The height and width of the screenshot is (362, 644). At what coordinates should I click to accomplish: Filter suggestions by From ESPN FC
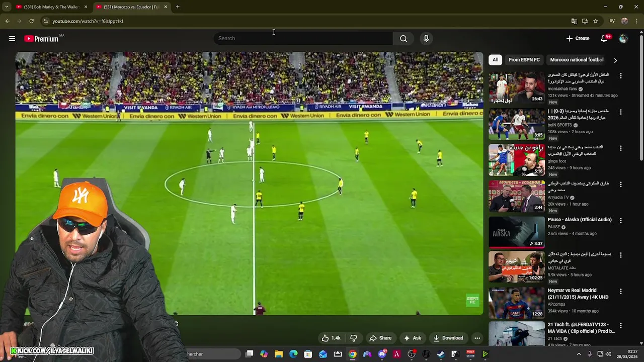tap(524, 60)
